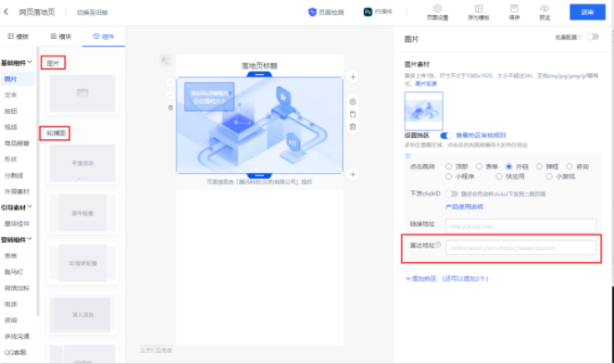
Task: Select 表单 in the marketing components
Action: click(10, 256)
